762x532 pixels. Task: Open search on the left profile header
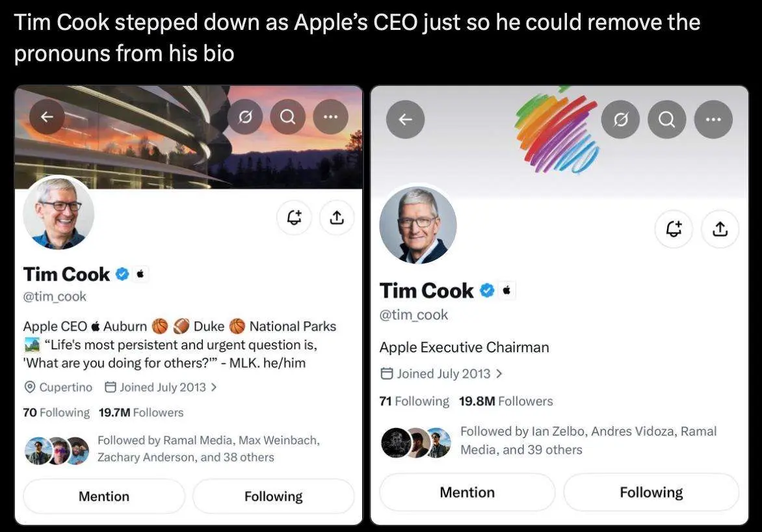point(287,116)
